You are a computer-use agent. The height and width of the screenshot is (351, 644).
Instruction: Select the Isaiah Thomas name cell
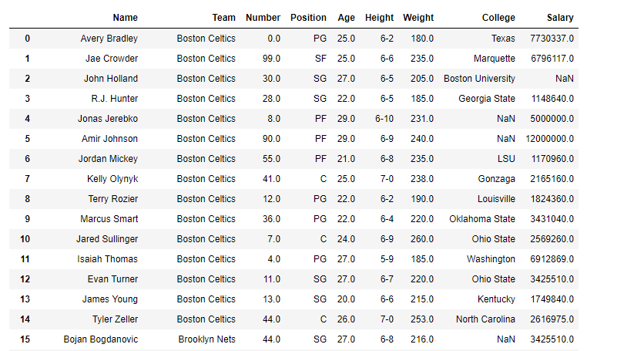[108, 258]
